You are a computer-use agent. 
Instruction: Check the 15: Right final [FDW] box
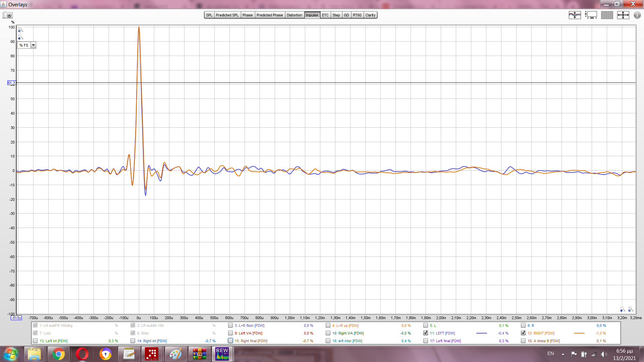(230, 341)
